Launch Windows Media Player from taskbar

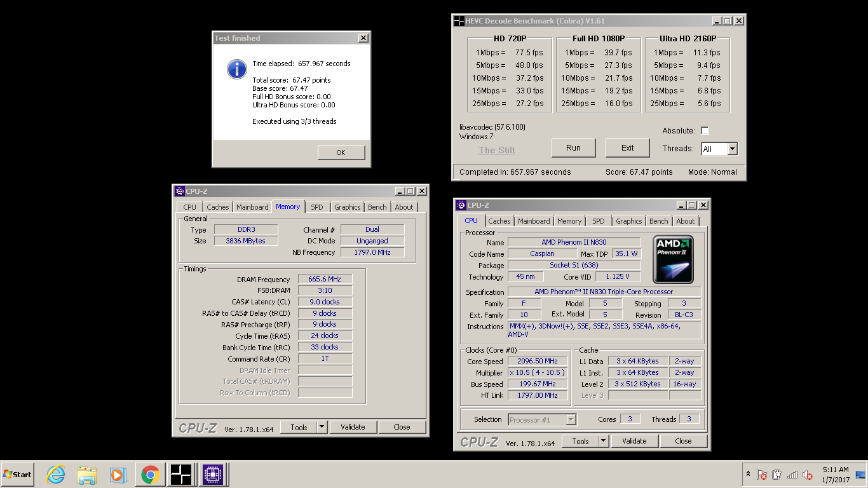[x=118, y=475]
